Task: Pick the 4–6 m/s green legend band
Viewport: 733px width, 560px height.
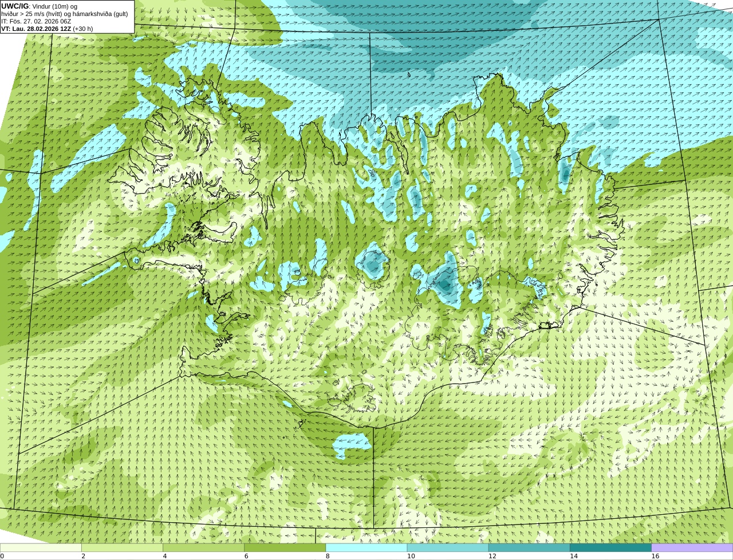Action: pyautogui.click(x=204, y=548)
